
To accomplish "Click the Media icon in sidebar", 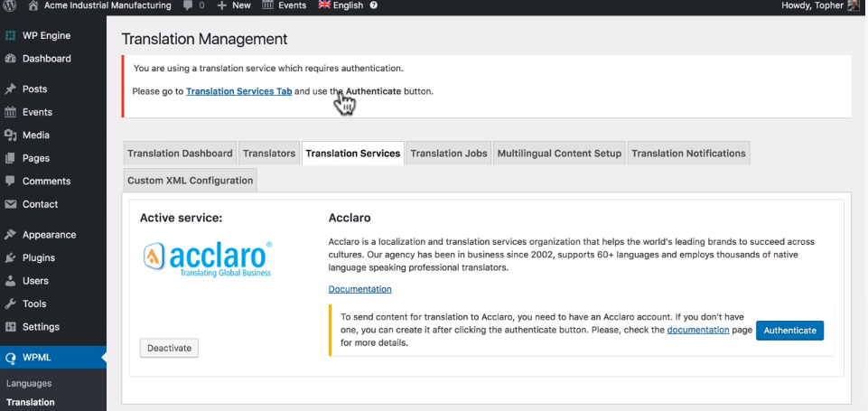I will [x=10, y=135].
